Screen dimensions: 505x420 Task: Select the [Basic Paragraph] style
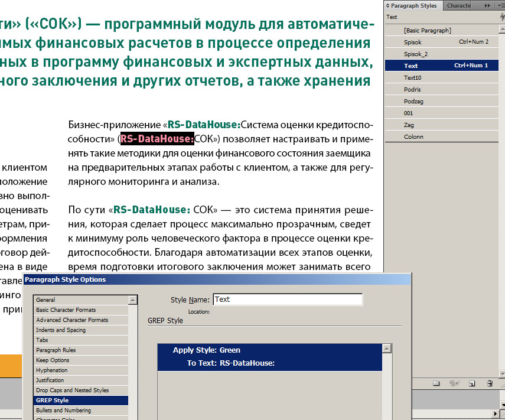pyautogui.click(x=442, y=30)
